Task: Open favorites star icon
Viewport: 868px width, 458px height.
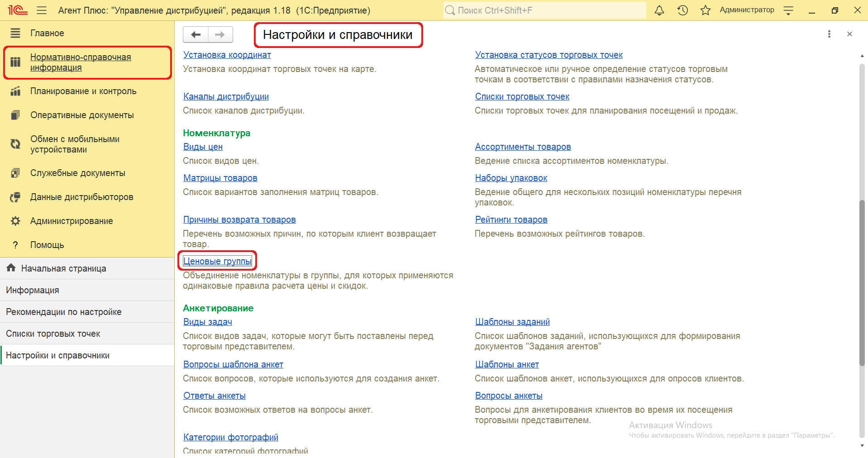Action: tap(706, 10)
